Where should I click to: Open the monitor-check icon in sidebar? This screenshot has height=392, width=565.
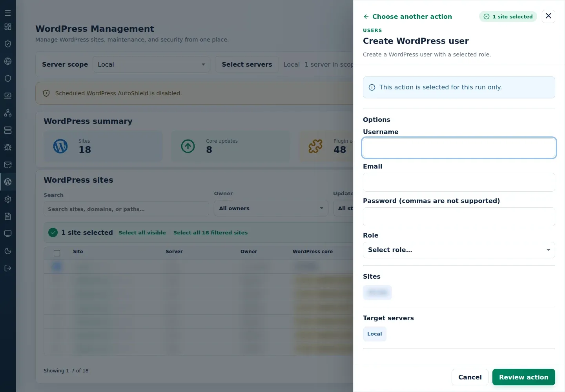(x=8, y=96)
